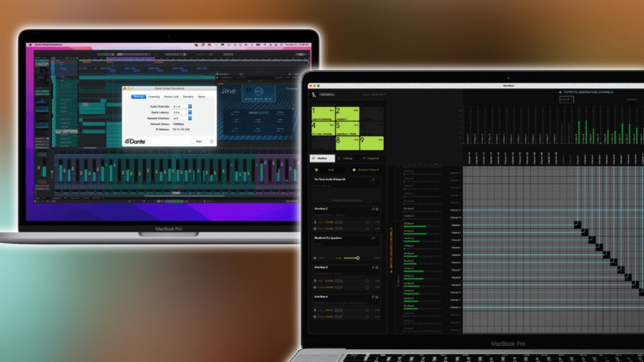Click the Inputs / Source Channels vertical label
Screen dimensions: 644x362
[x=391, y=248]
